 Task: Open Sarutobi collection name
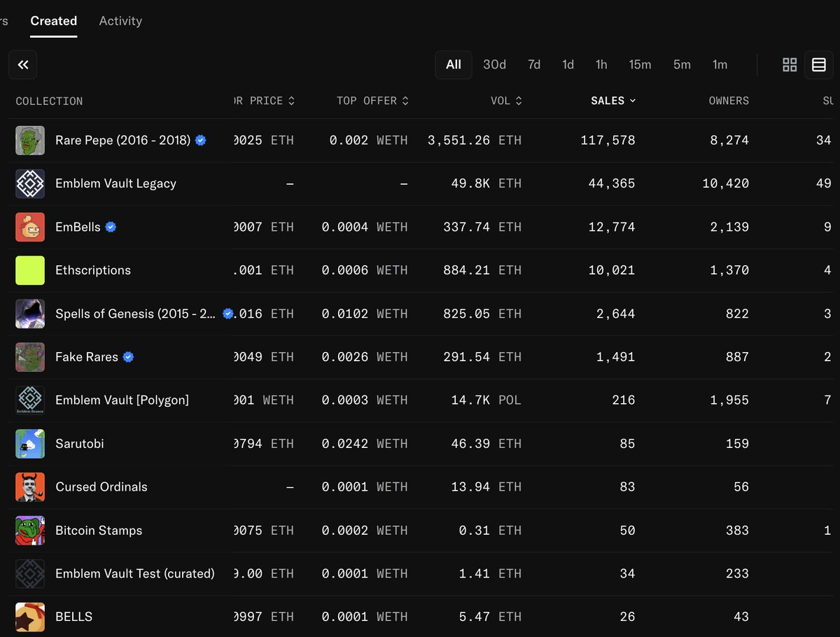pyautogui.click(x=80, y=444)
